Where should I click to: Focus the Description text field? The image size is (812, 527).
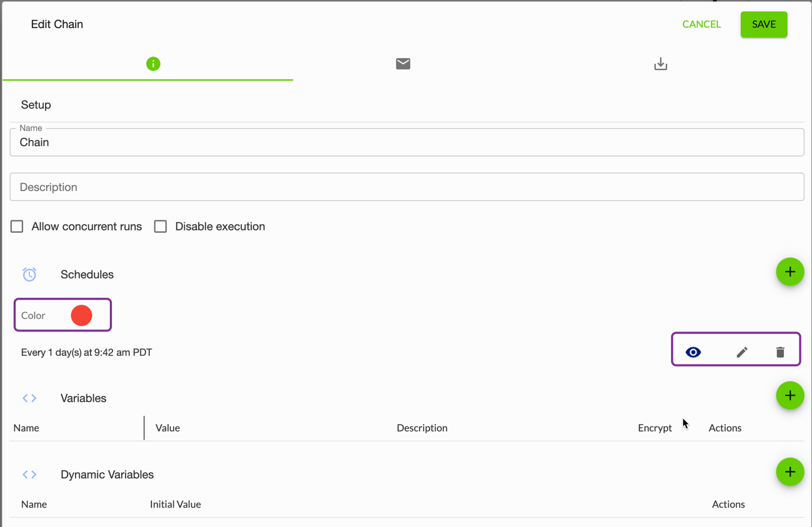(406, 187)
